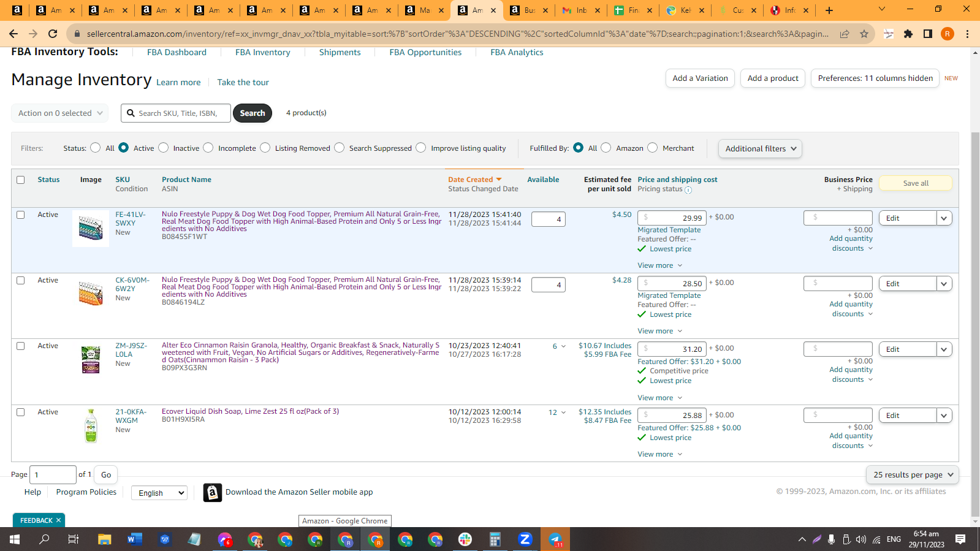
Task: Go back to the previous page
Action: coord(13,34)
